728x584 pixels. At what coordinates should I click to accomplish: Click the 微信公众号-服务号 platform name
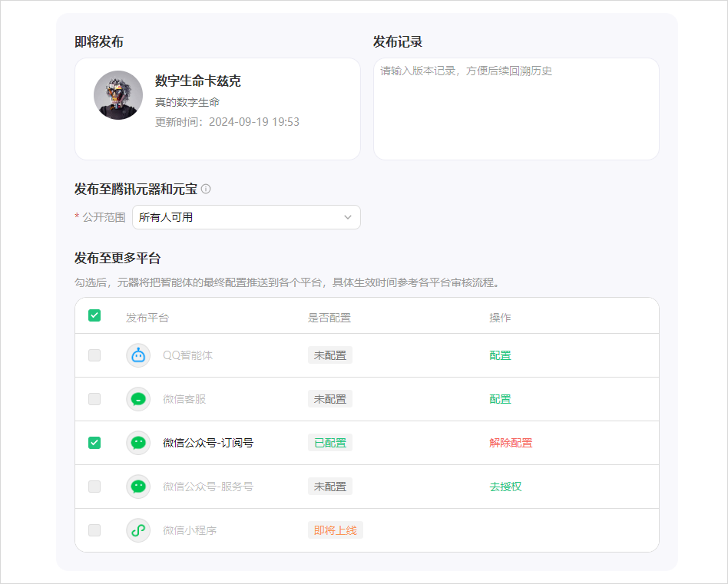coord(208,487)
